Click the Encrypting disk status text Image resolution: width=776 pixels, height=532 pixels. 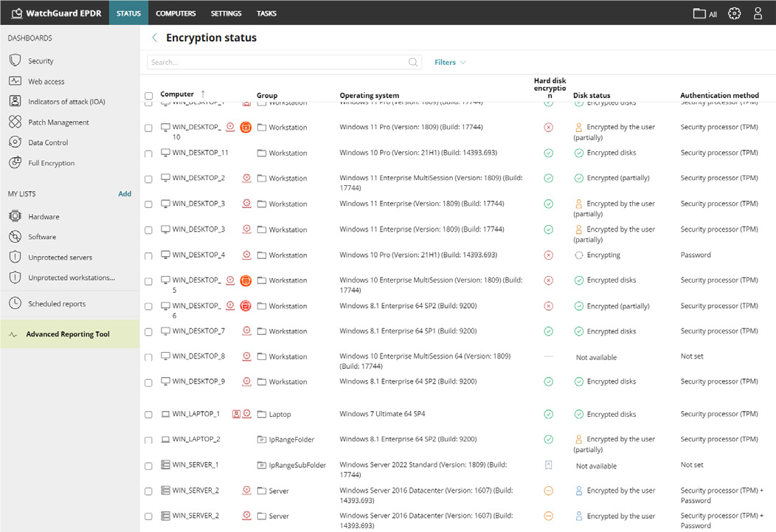point(603,255)
